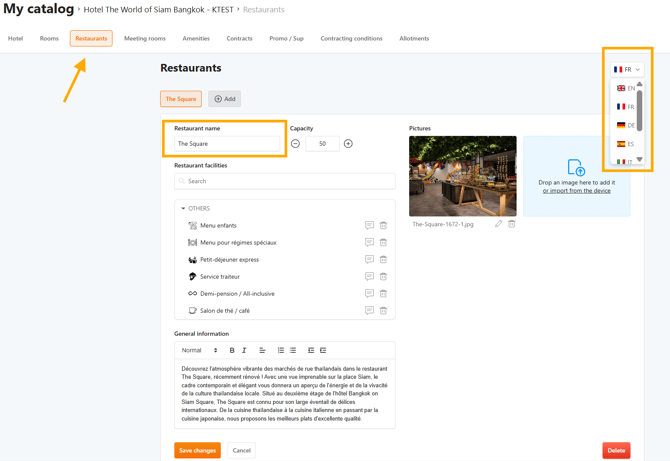
Task: Open the Normal text style dropdown
Action: 199,351
